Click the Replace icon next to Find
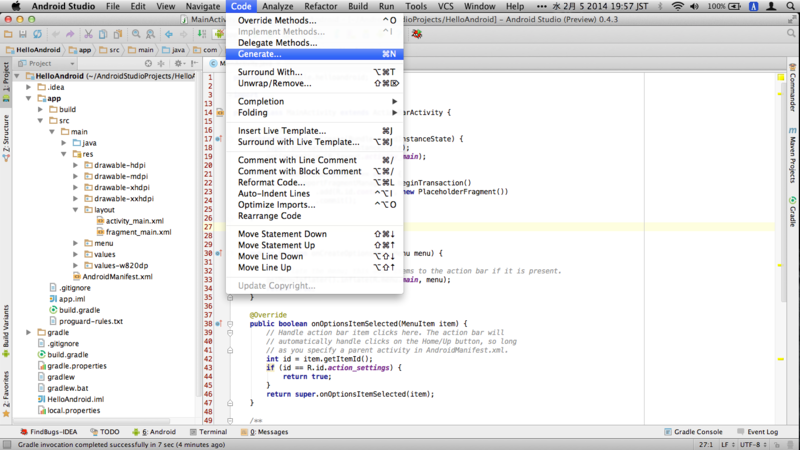 151,34
